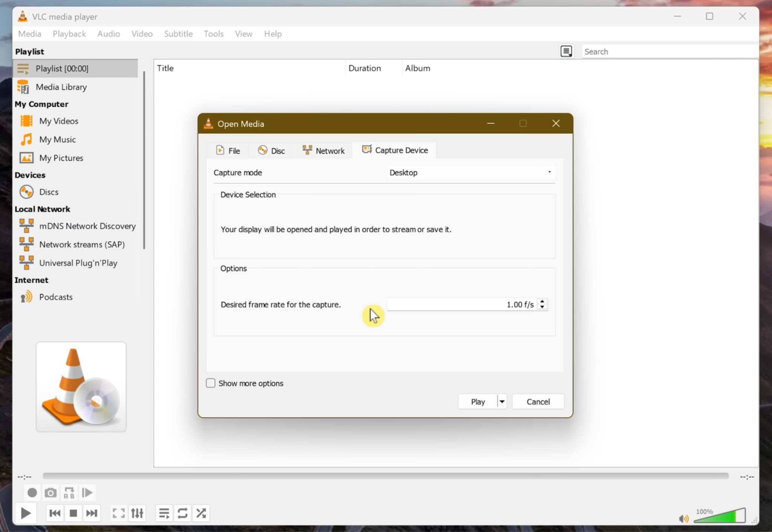
Task: Change playlist view mode
Action: click(567, 51)
